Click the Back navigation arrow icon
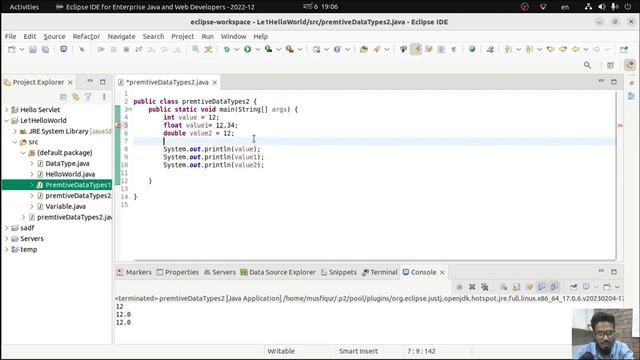The height and width of the screenshot is (360, 640). coord(576,49)
